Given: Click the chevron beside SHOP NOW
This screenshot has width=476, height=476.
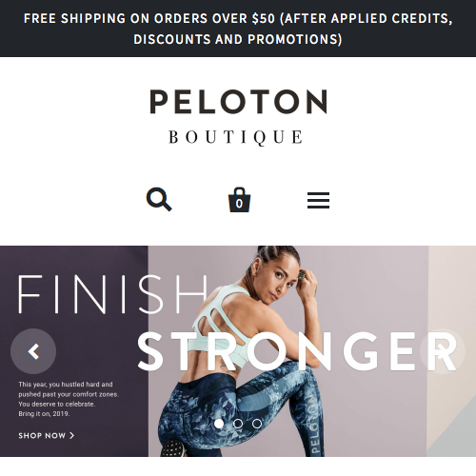Looking at the screenshot, I should [x=71, y=435].
